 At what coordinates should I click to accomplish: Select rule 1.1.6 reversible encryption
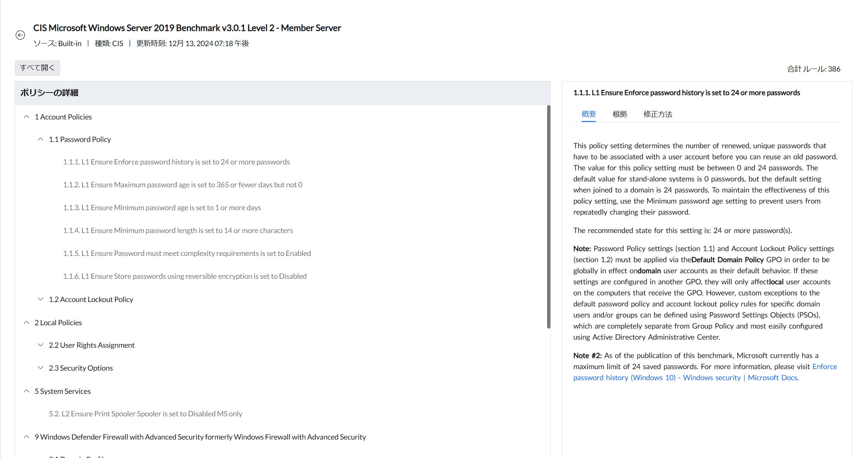tap(185, 276)
